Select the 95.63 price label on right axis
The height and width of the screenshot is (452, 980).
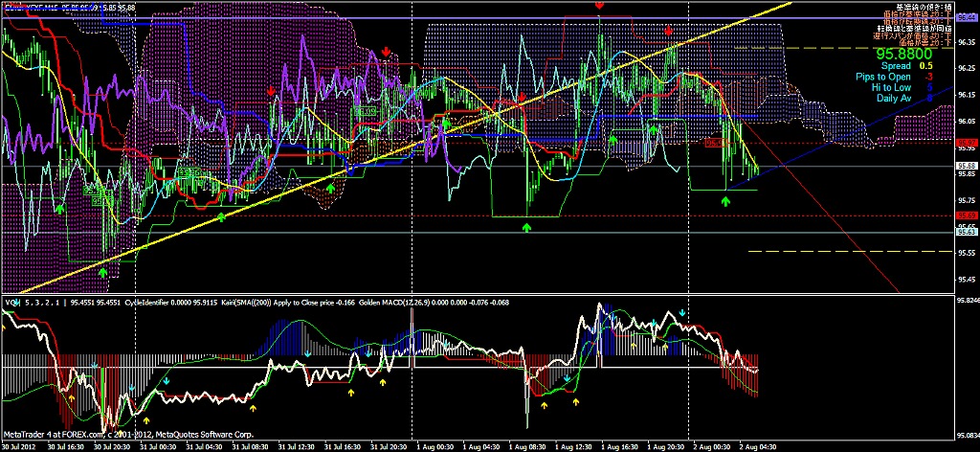point(966,232)
